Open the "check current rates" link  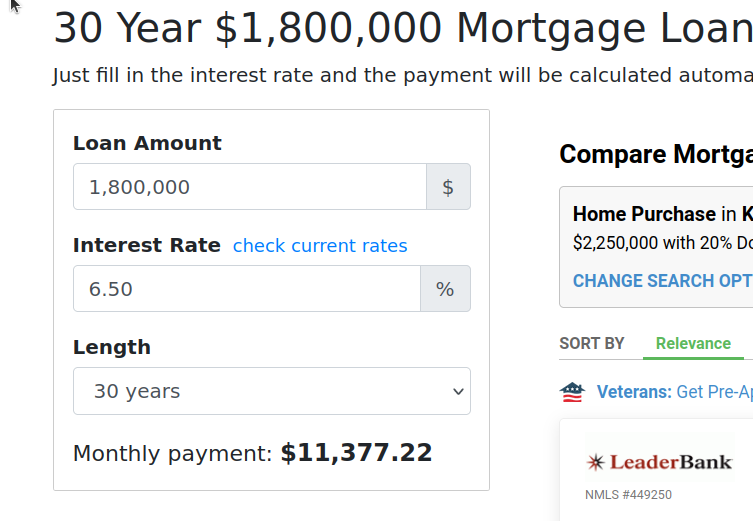[x=320, y=246]
